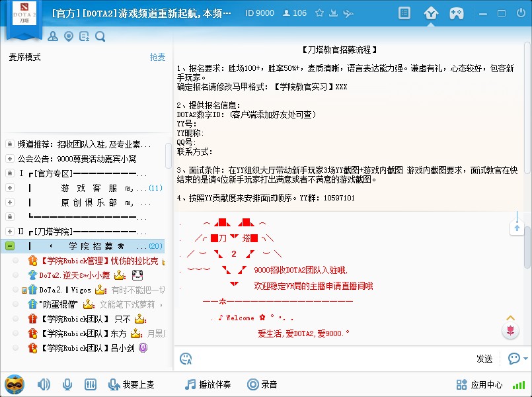Expand the orange up chevron above flower
The image size is (532, 397).
coord(510,318)
